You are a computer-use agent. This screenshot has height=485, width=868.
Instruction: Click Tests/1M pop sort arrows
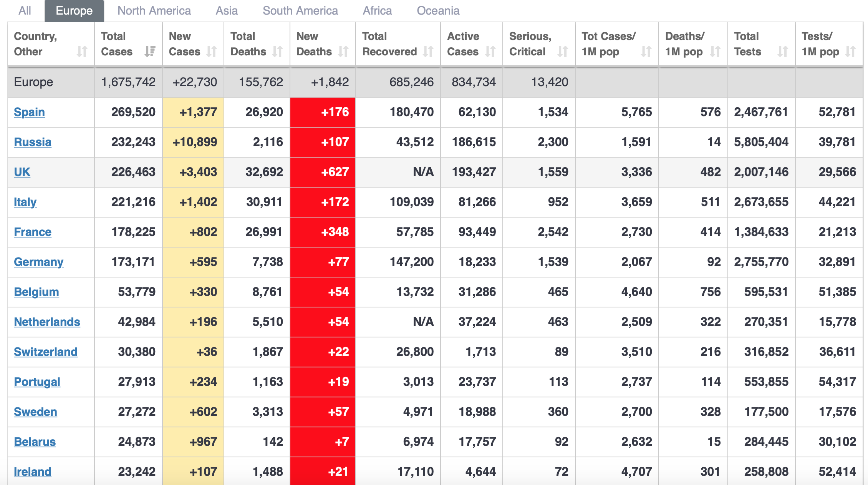tap(850, 51)
